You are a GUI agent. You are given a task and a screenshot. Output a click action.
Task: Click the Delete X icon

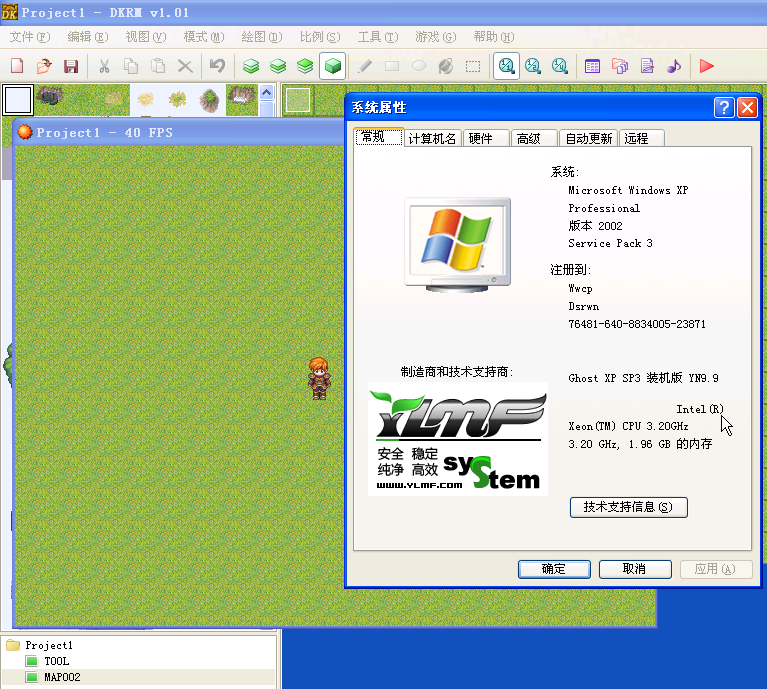point(185,66)
